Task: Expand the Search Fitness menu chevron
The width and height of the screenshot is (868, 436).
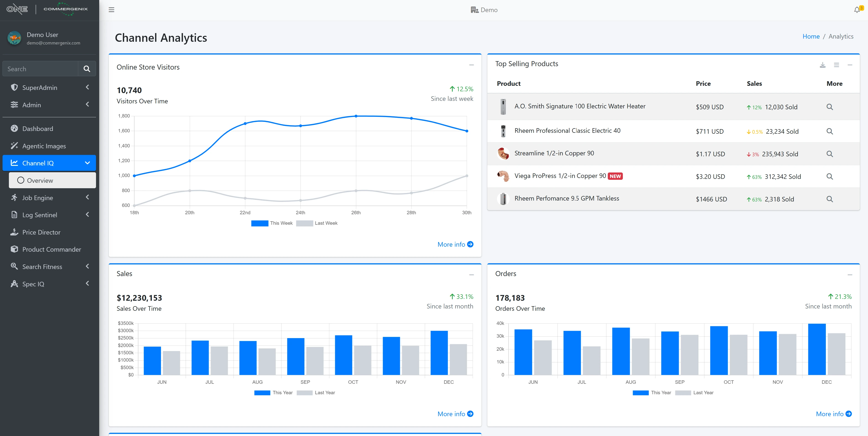Action: (87, 266)
